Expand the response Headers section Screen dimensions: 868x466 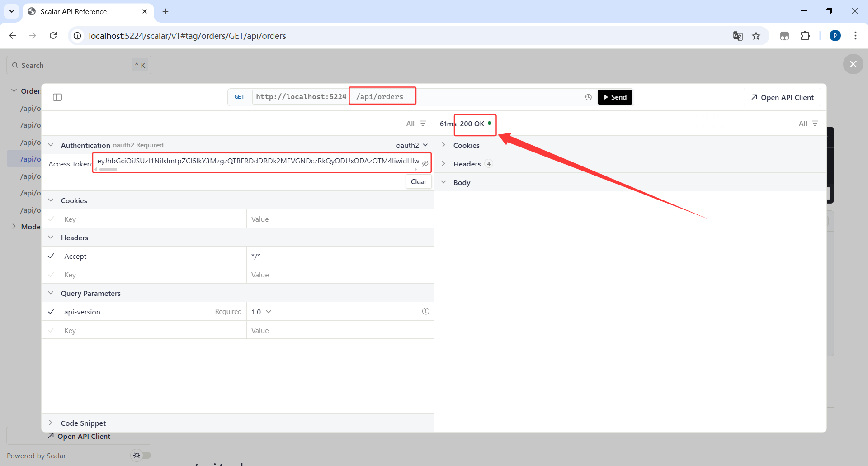443,163
